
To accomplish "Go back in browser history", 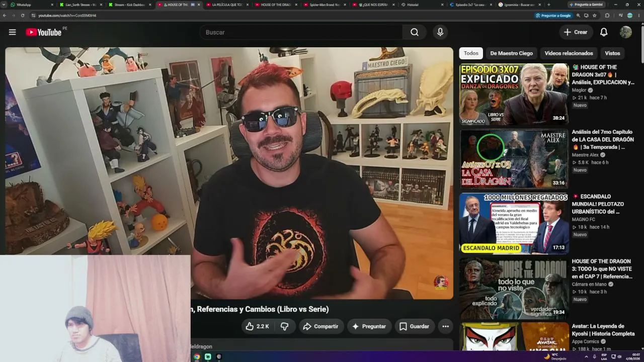I will pyautogui.click(x=5, y=16).
